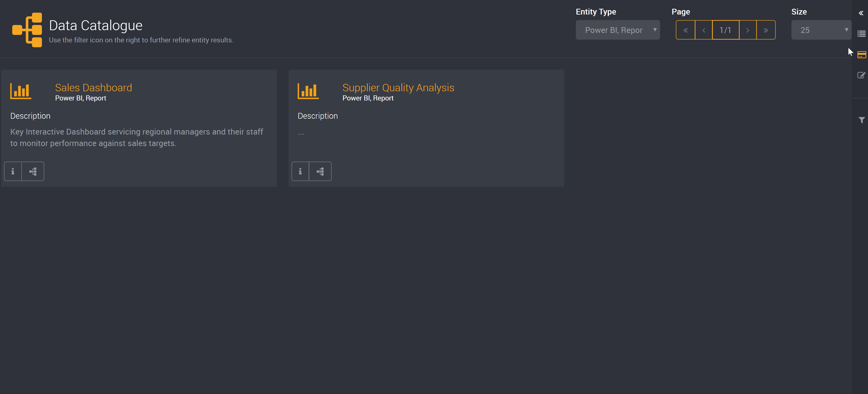Click the Size label
This screenshot has height=394, width=868.
[x=799, y=12]
